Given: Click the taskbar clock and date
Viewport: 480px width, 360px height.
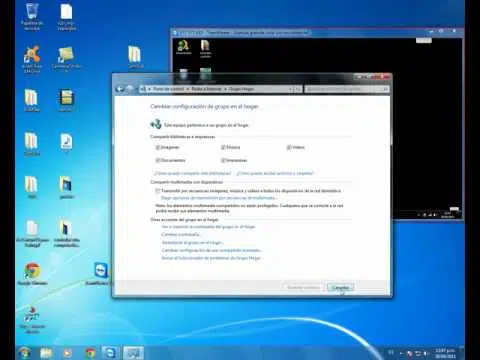Looking at the screenshot, I should coord(445,353).
